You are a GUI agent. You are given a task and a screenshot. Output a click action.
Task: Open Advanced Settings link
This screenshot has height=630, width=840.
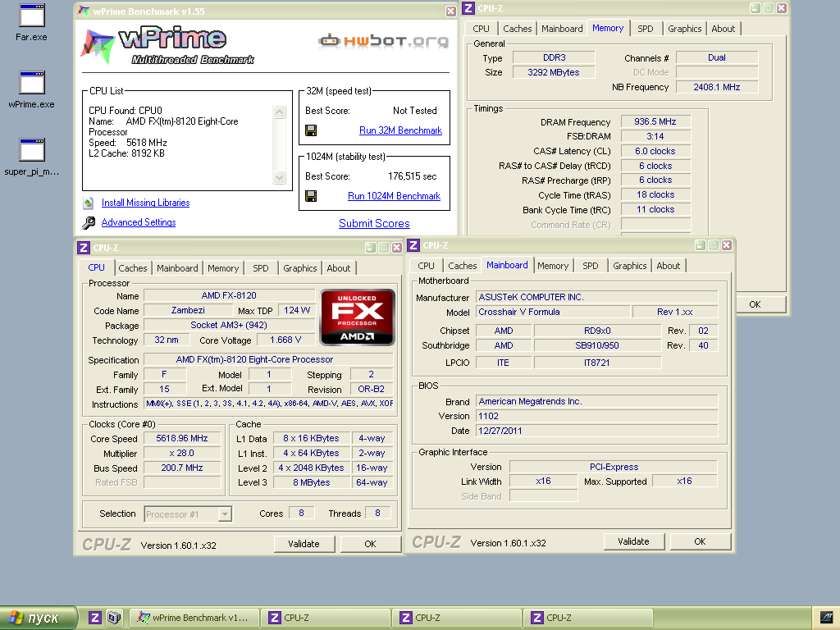[139, 222]
